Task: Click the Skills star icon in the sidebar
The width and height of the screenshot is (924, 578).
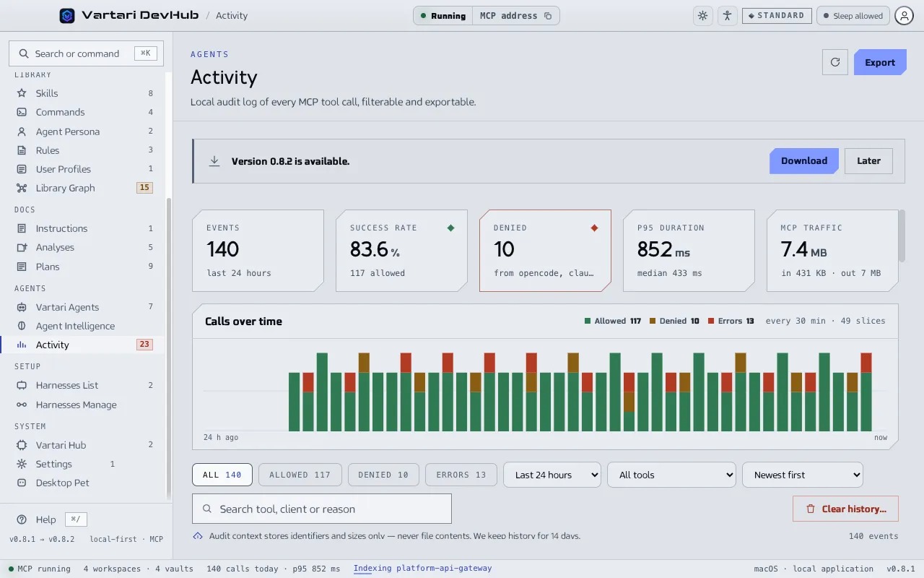Action: (x=22, y=93)
